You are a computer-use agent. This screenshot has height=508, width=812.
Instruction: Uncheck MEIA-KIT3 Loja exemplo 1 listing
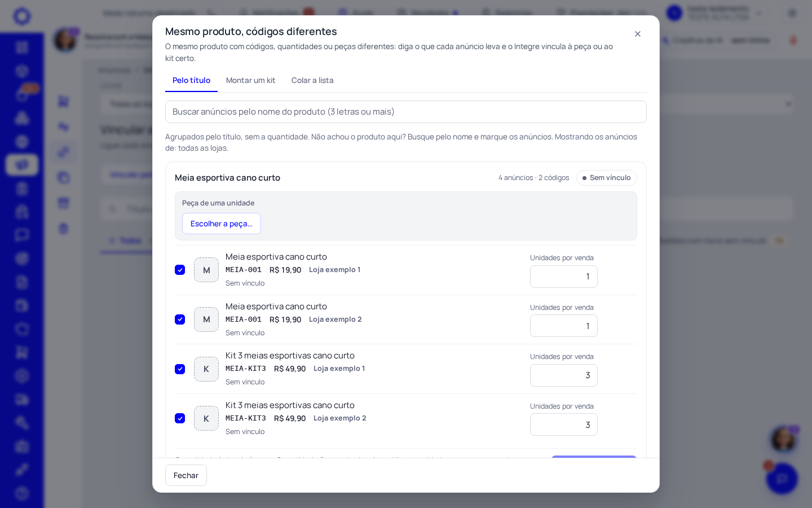pos(180,369)
